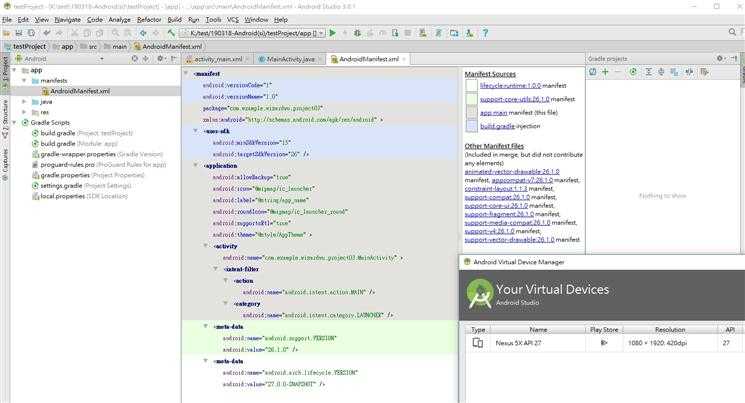Attach a Gradle project with the plus icon
This screenshot has width=745, height=403.
[x=605, y=72]
